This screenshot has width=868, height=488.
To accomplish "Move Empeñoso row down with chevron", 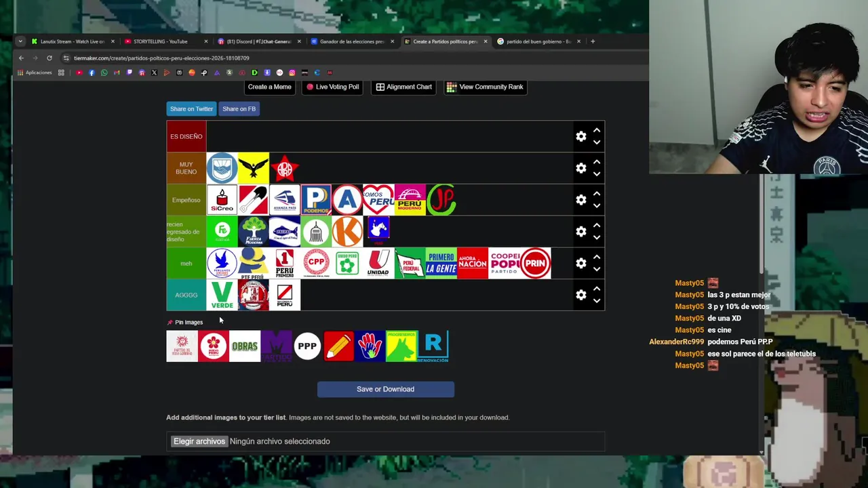I will (597, 206).
